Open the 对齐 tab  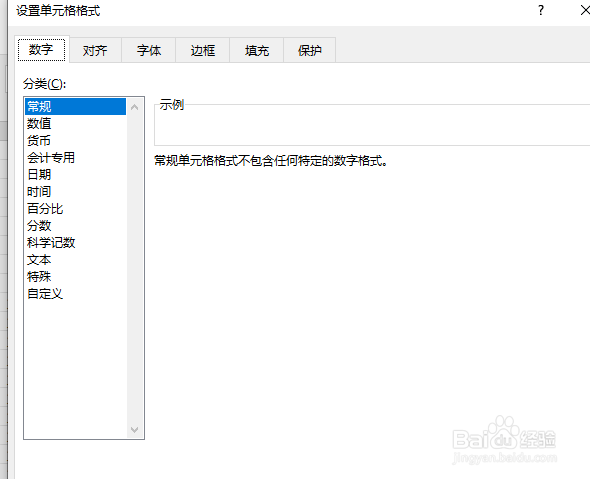95,50
